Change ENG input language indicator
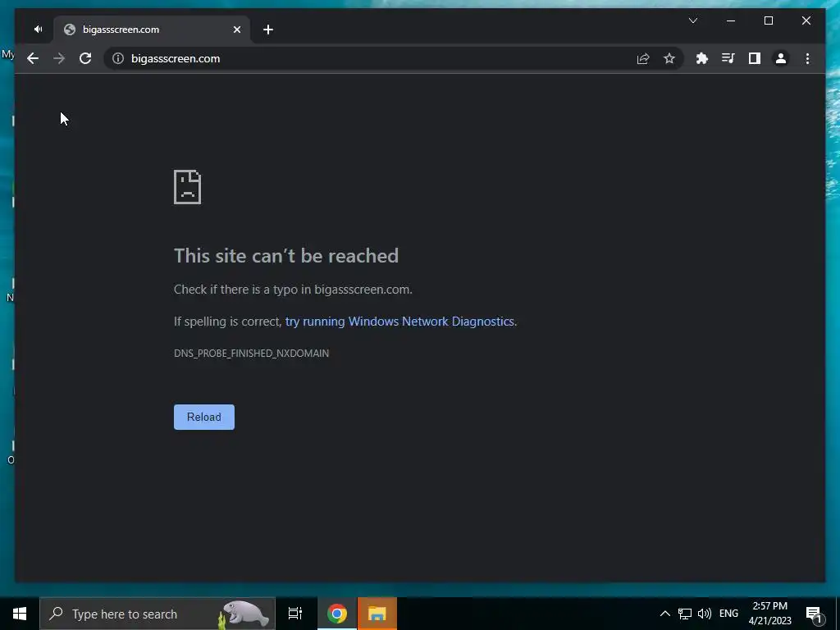Screen dimensions: 840x630 [728, 614]
